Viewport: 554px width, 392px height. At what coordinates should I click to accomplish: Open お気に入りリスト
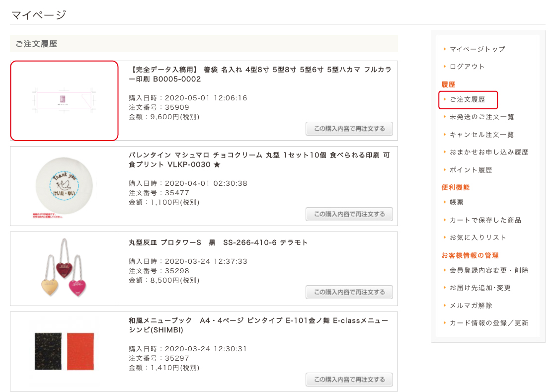click(477, 237)
